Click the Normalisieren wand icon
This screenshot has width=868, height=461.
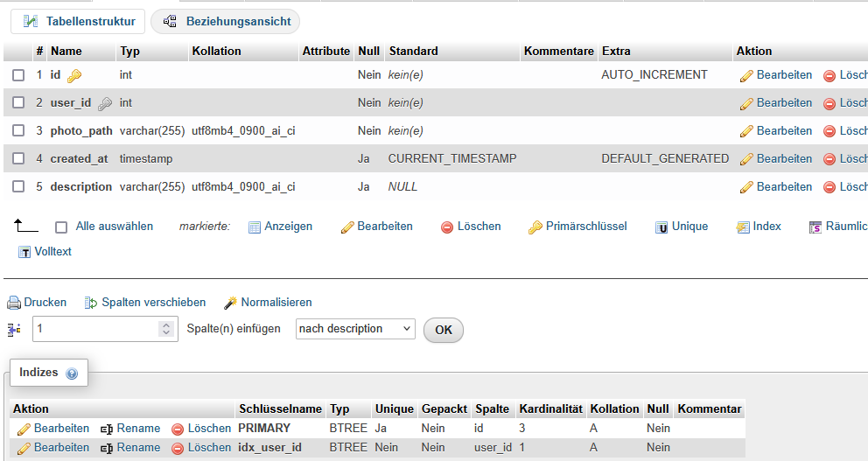(x=231, y=303)
